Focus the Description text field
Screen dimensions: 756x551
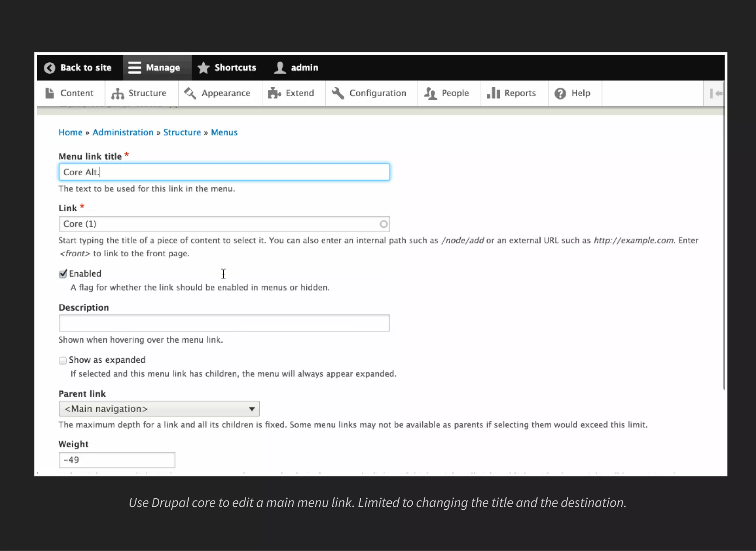[224, 323]
